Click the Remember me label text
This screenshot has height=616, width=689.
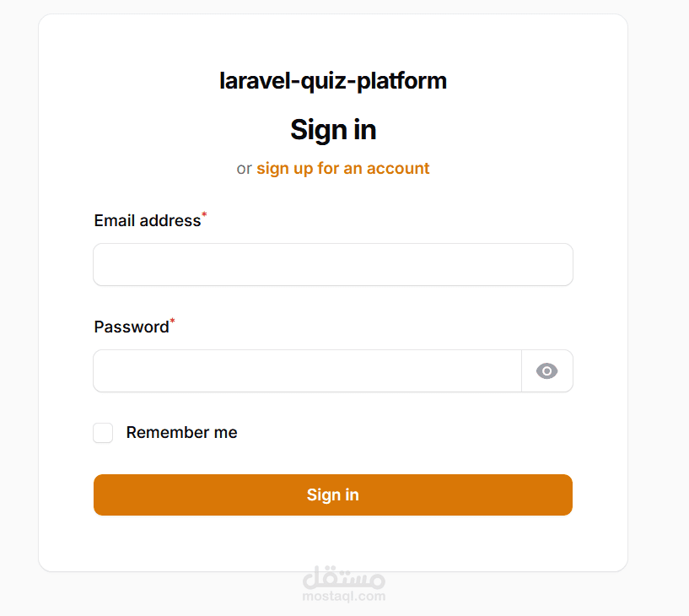[181, 433]
